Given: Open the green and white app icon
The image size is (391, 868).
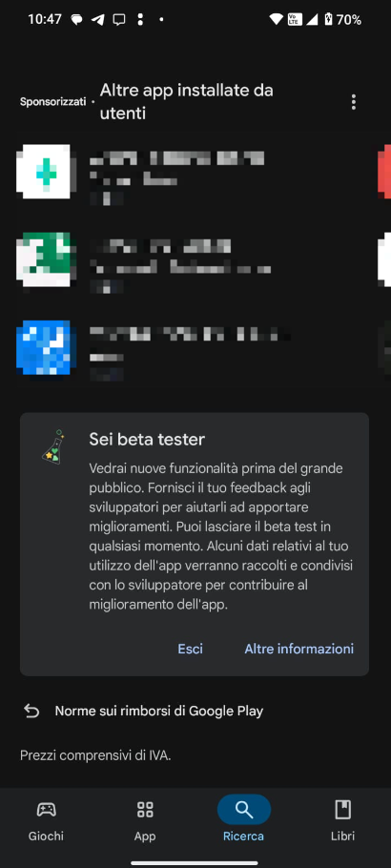Looking at the screenshot, I should pyautogui.click(x=43, y=259).
